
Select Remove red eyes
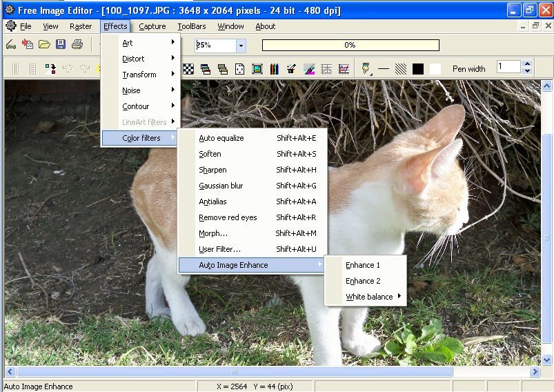(x=253, y=217)
